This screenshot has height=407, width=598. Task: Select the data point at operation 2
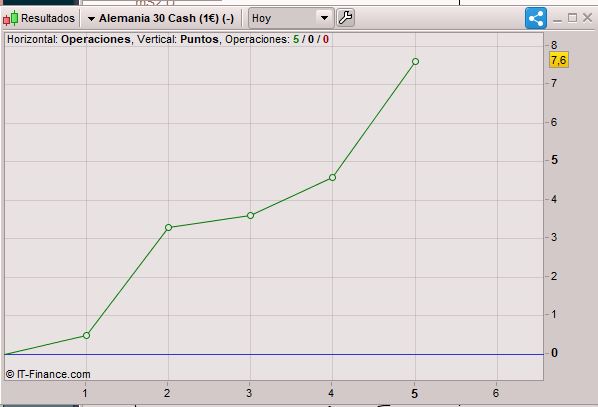pyautogui.click(x=169, y=227)
